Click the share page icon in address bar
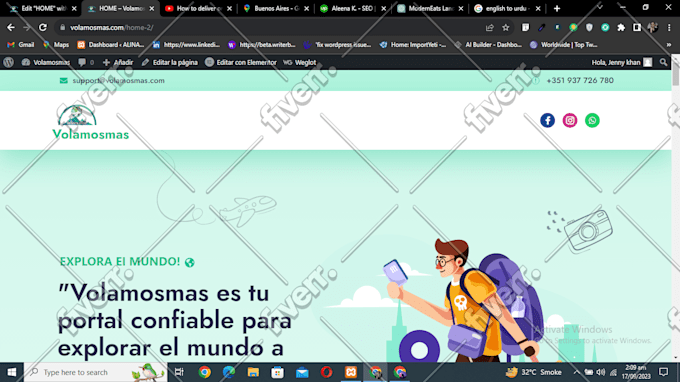Image resolution: width=680 pixels, height=382 pixels. click(490, 27)
